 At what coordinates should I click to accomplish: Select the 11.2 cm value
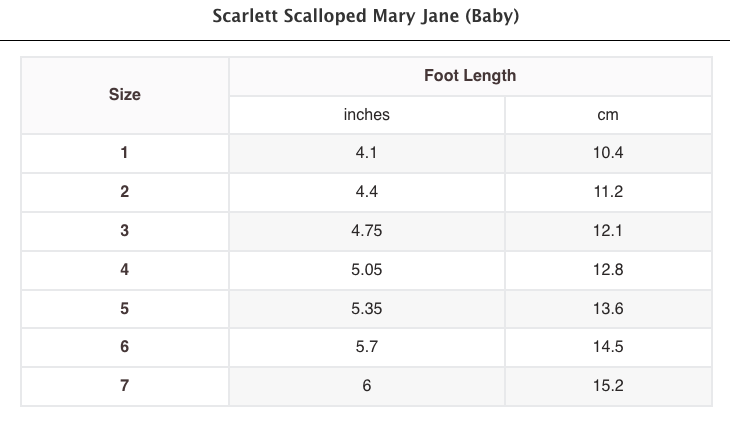(x=608, y=192)
